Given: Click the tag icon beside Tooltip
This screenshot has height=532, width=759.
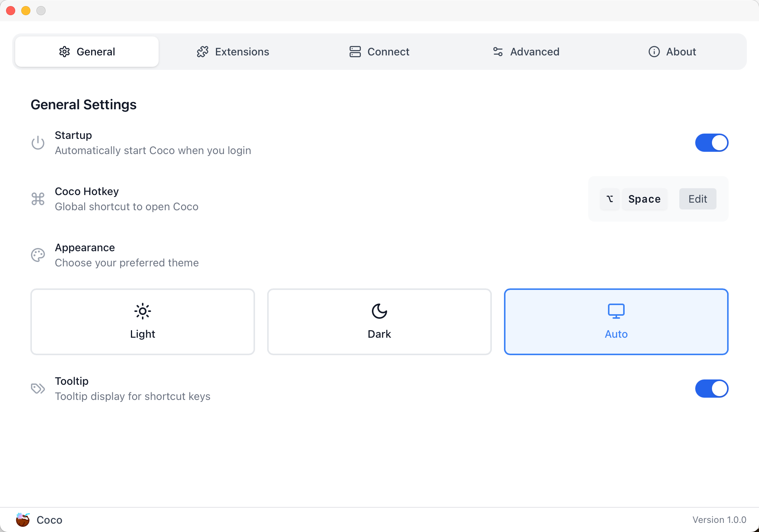Looking at the screenshot, I should tap(38, 389).
